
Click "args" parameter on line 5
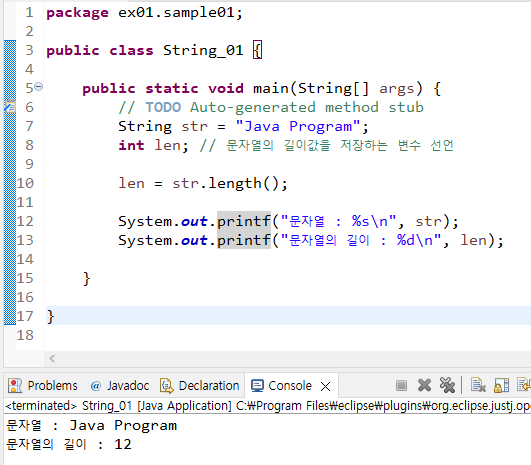[x=397, y=89]
